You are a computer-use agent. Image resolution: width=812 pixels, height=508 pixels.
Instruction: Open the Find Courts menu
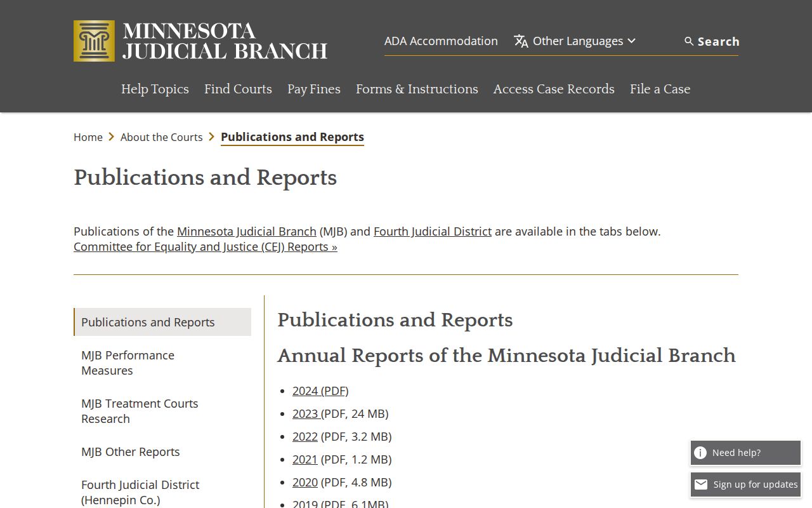(238, 89)
